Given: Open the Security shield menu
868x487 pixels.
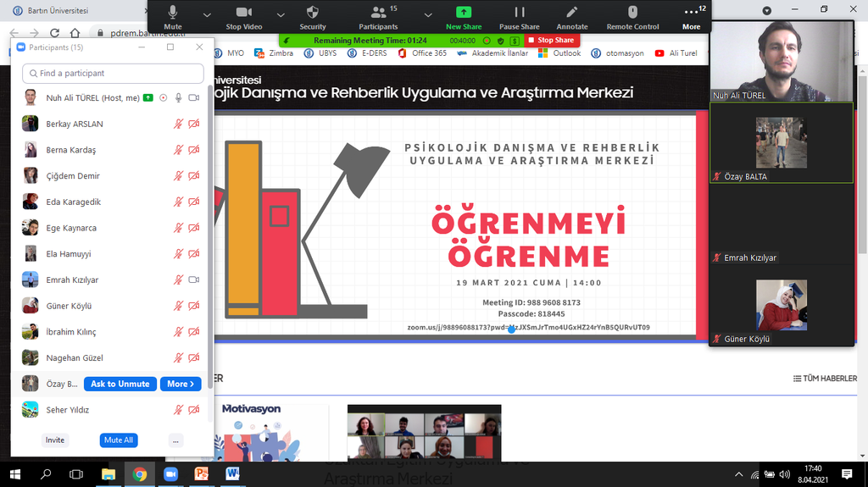Looking at the screenshot, I should 312,17.
